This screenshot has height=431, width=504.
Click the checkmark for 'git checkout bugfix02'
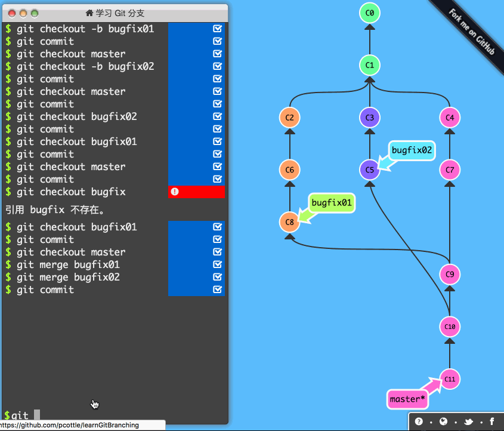pos(217,116)
